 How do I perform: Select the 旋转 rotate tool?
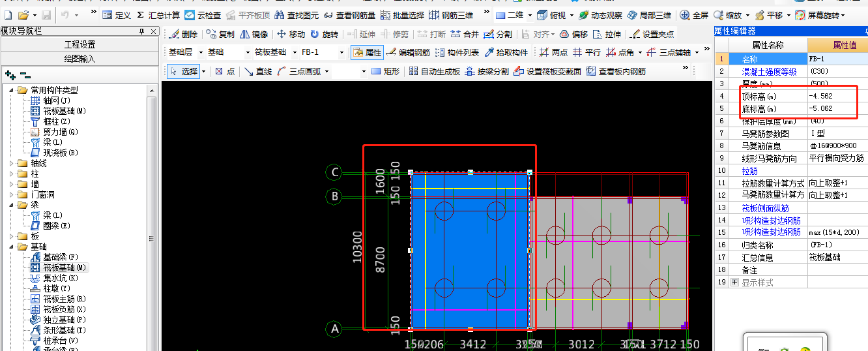[x=325, y=35]
